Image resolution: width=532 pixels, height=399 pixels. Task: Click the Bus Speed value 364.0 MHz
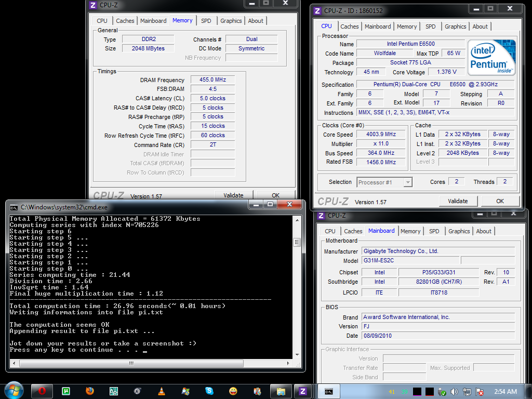click(x=381, y=153)
